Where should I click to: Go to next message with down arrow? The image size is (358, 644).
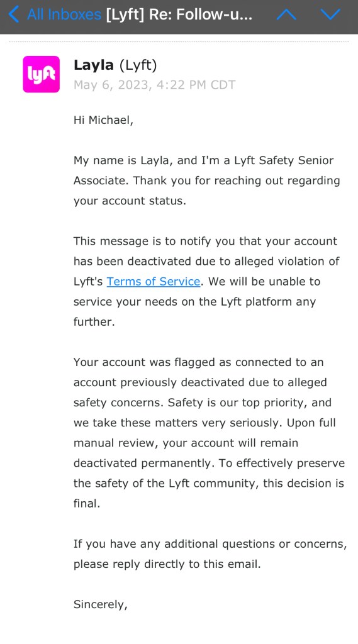[x=330, y=14]
